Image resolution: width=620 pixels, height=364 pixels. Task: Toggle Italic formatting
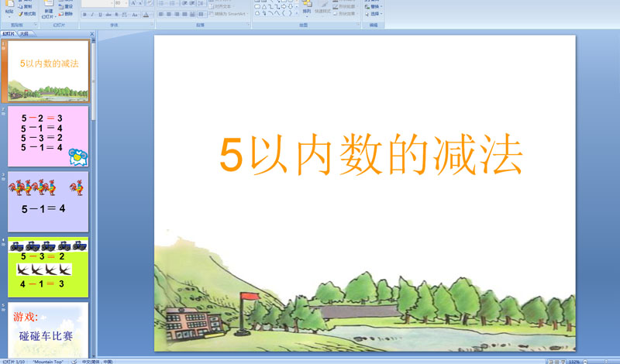click(92, 15)
